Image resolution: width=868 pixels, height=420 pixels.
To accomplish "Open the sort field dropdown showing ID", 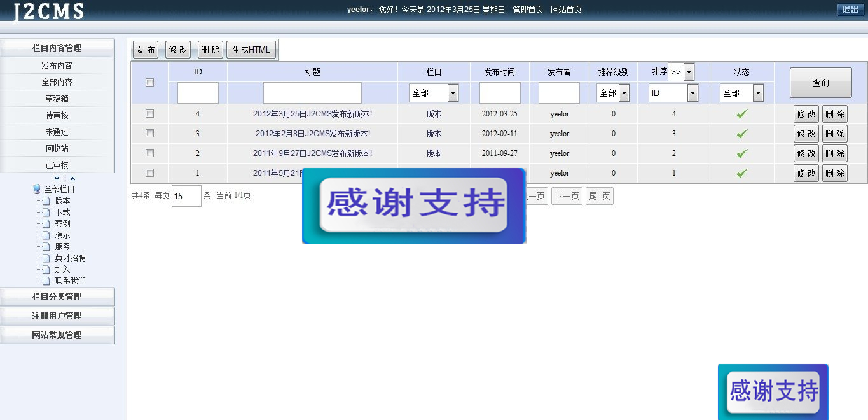I will [x=673, y=93].
